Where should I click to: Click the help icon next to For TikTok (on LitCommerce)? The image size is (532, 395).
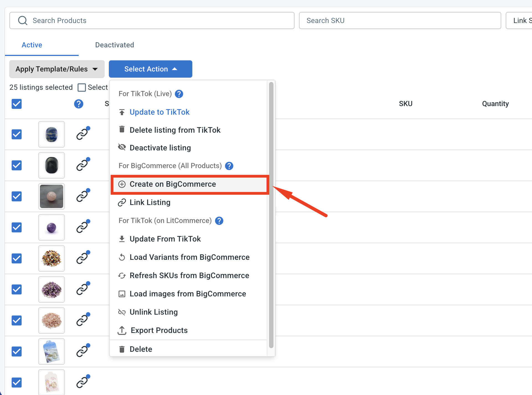tap(219, 221)
